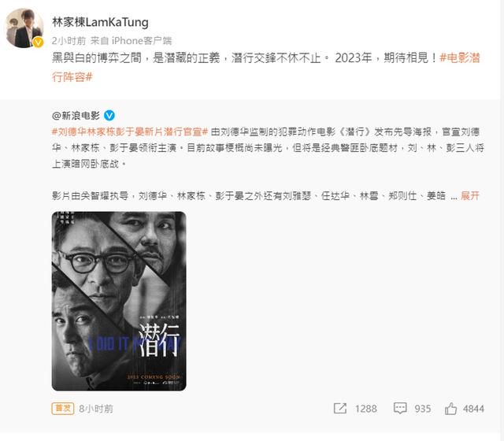Click the repost share icon
Screen dimensions: 504x441
pyautogui.click(x=339, y=408)
